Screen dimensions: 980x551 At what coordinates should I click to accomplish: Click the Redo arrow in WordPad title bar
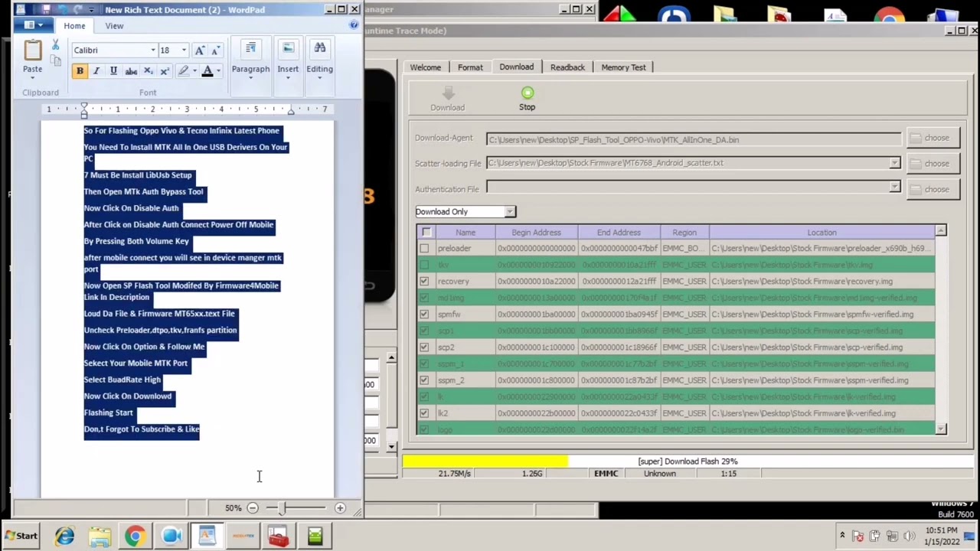pyautogui.click(x=78, y=9)
